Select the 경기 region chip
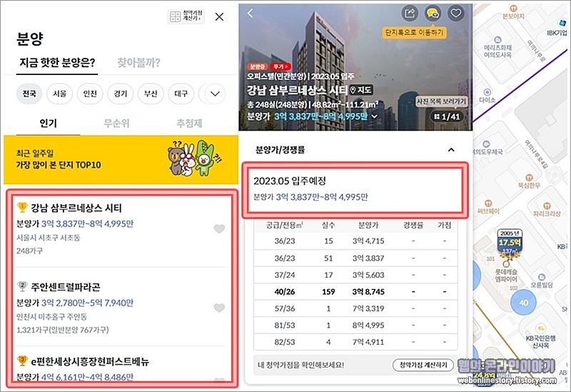Viewport: 571px width, 392px height. tap(121, 94)
